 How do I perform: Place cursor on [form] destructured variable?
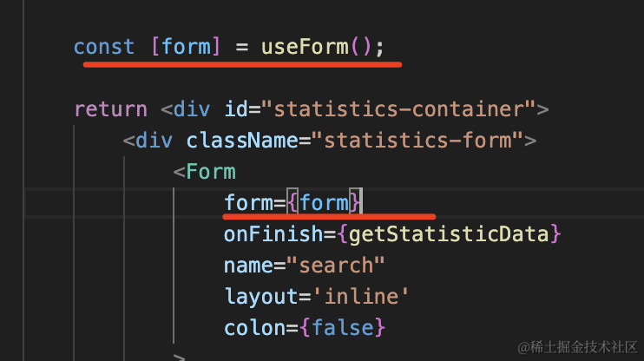click(x=186, y=47)
